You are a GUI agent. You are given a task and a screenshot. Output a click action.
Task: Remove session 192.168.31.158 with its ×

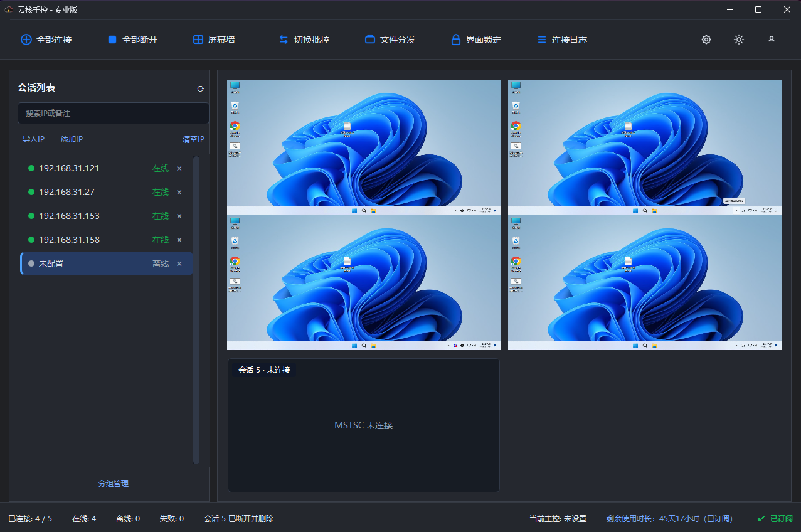[179, 240]
